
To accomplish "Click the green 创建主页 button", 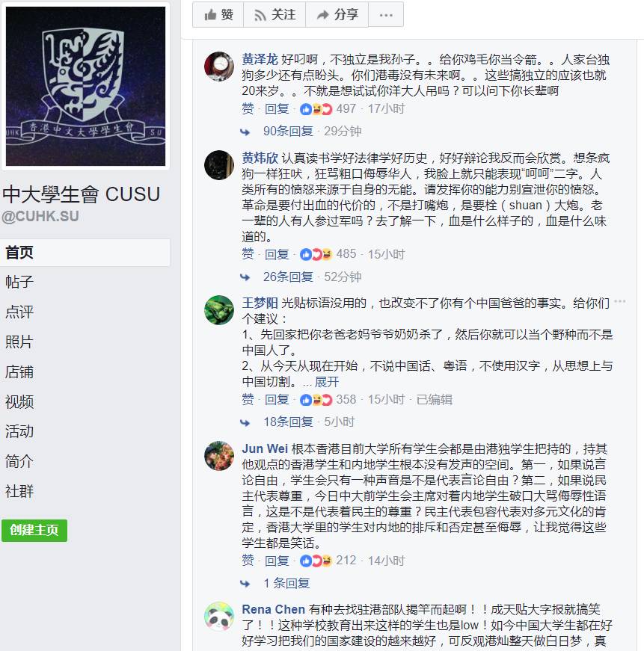I will point(34,530).
